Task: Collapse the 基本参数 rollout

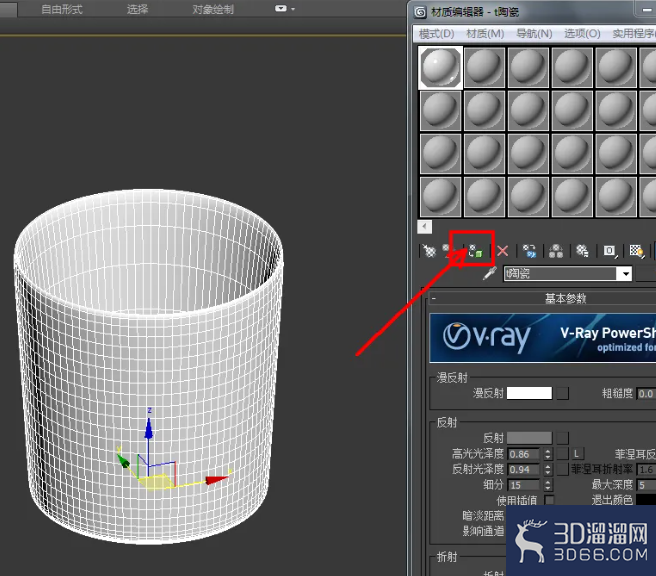Action: point(542,298)
